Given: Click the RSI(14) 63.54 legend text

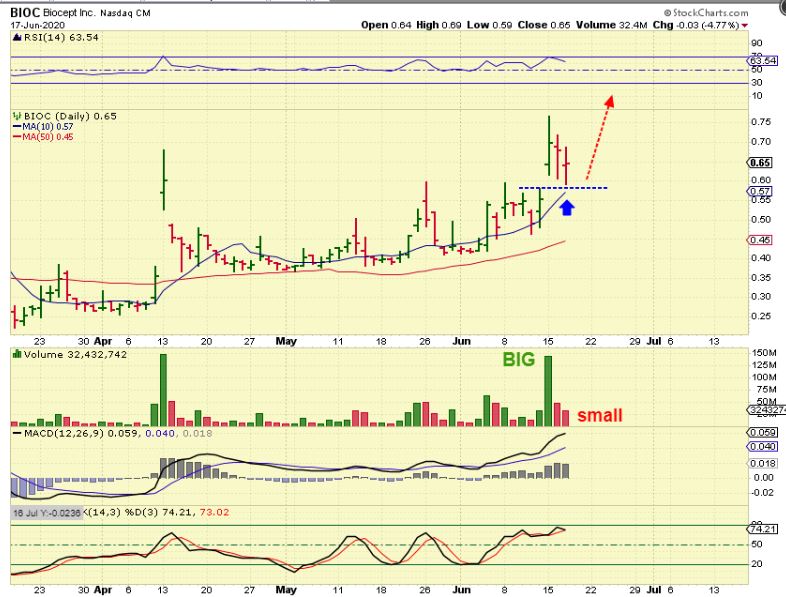Looking at the screenshot, I should 60,37.
